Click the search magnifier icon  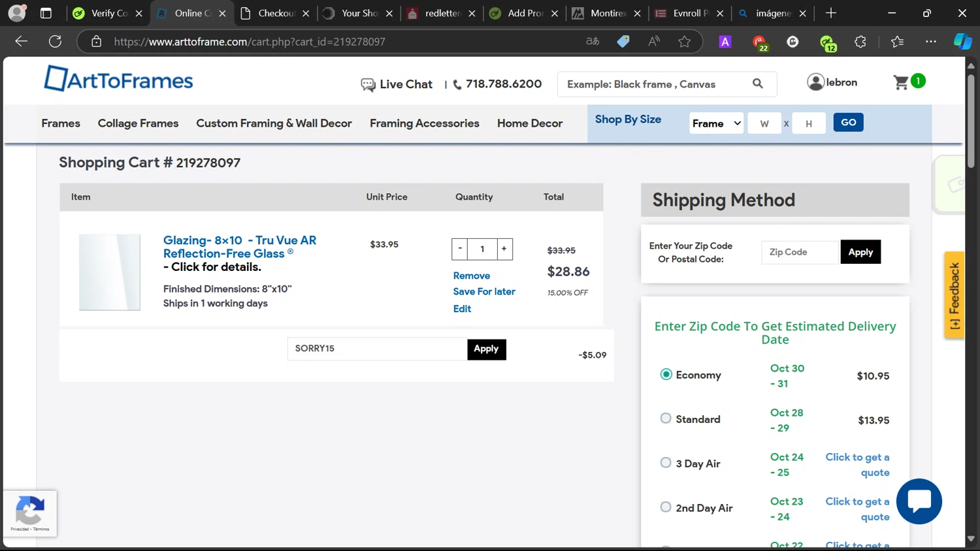point(758,84)
